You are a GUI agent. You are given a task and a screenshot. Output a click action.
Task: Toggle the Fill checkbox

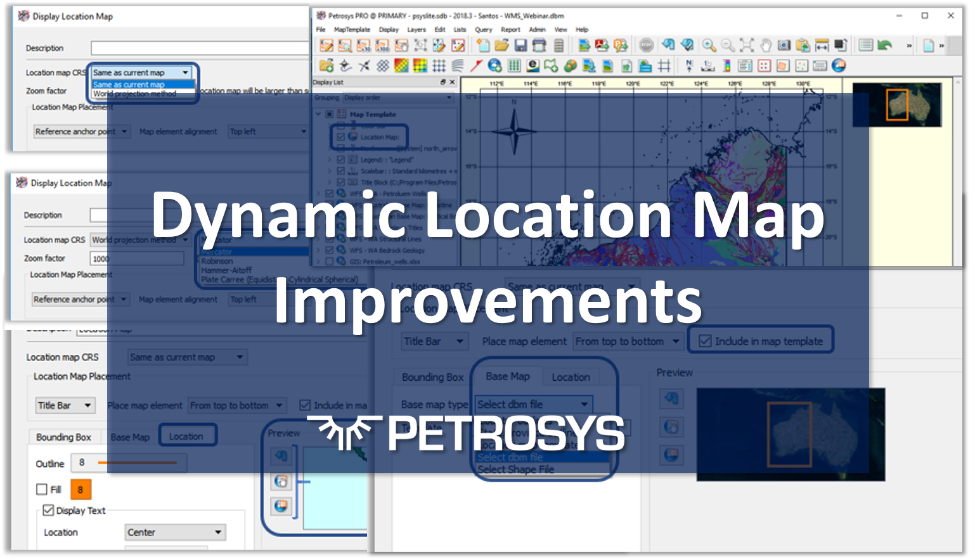pos(42,489)
